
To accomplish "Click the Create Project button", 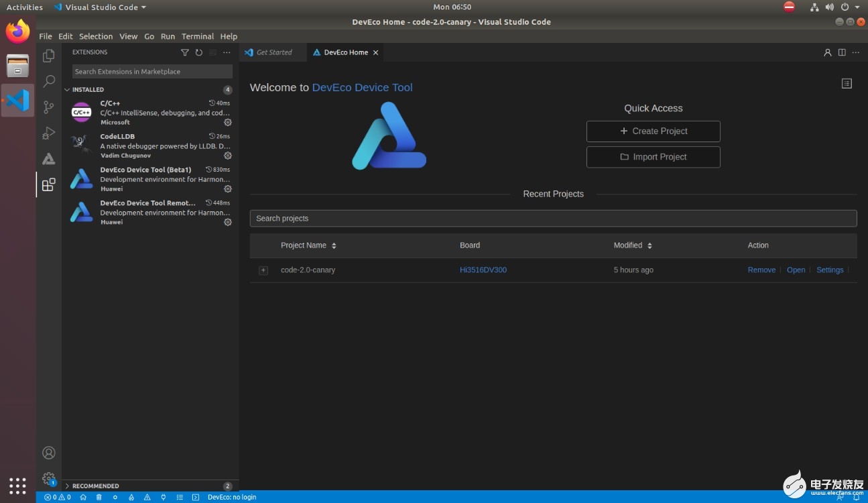I will (x=654, y=131).
